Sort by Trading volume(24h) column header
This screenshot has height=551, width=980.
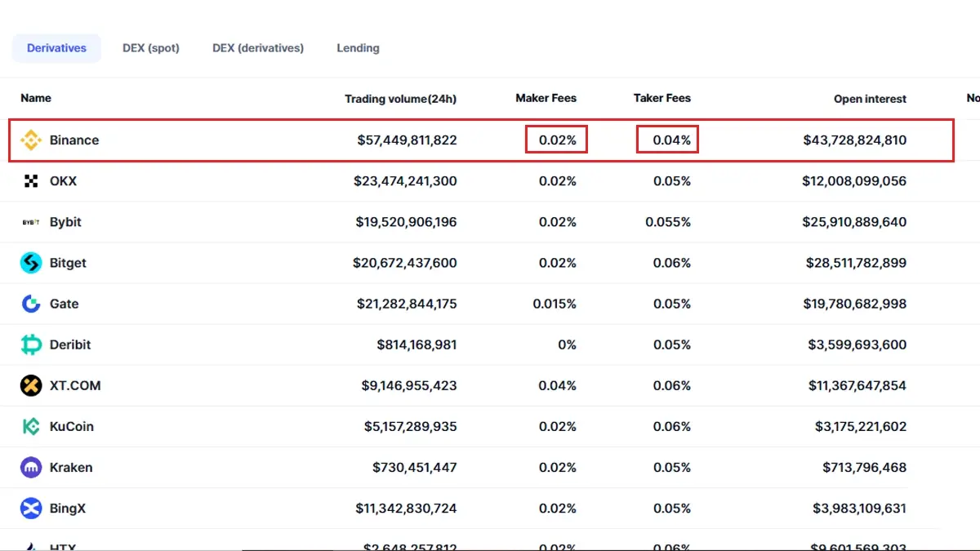401,99
